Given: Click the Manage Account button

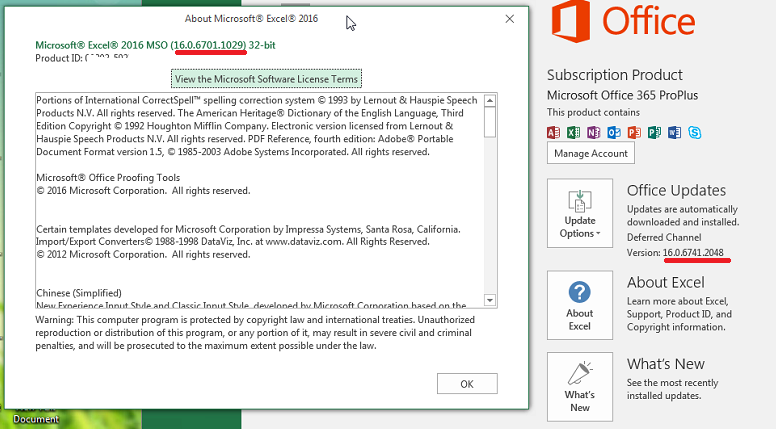Looking at the screenshot, I should tap(590, 153).
